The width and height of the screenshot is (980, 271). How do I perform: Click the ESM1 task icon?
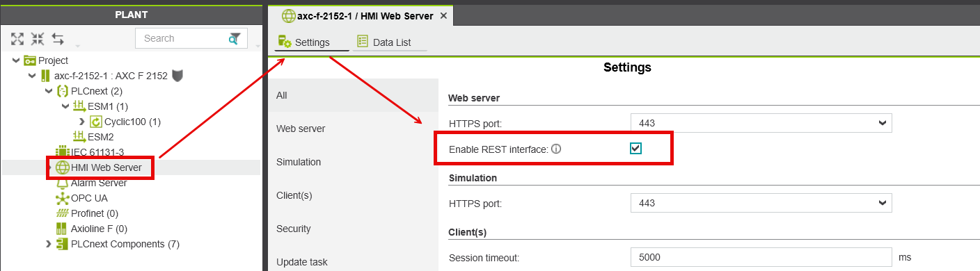point(79,106)
